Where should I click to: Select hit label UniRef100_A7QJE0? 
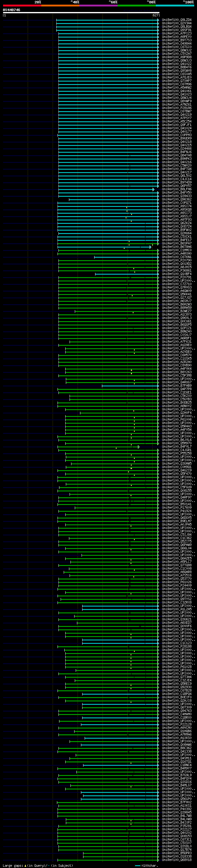coord(177,78)
